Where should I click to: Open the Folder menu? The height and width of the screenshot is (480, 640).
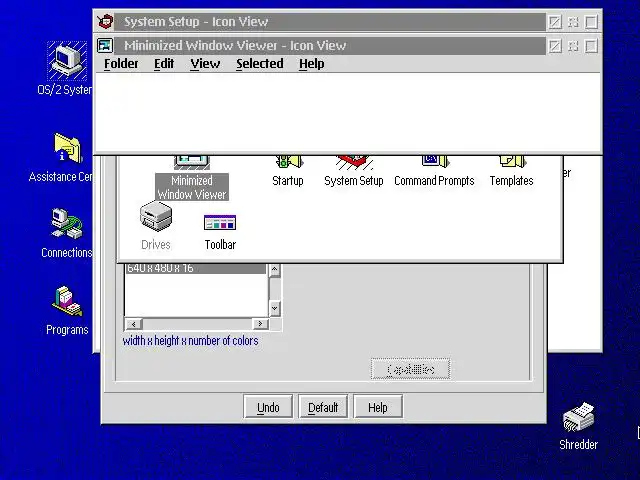tap(121, 64)
